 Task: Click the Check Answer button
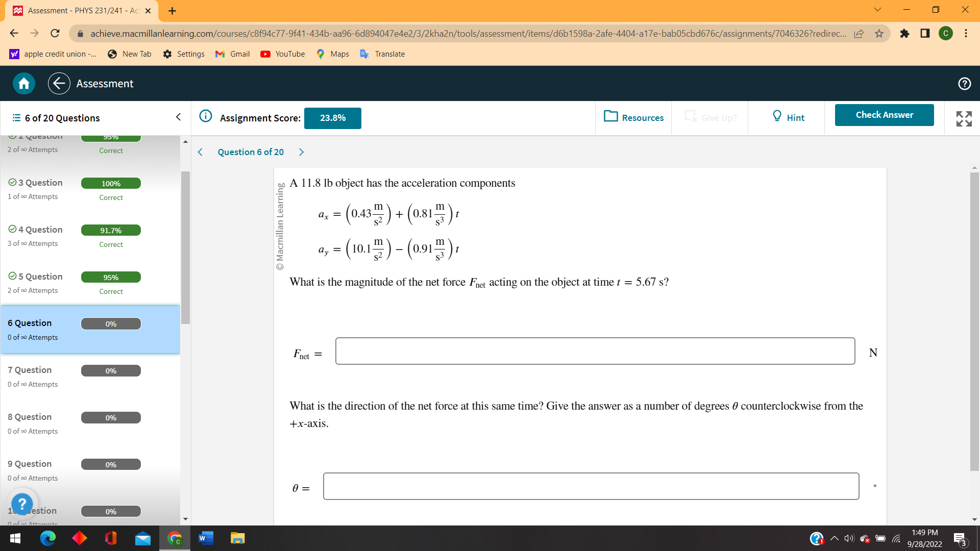tap(884, 115)
